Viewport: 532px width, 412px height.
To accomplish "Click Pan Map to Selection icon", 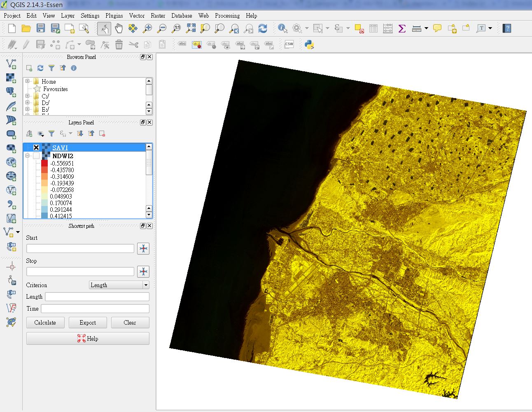I will pos(133,28).
